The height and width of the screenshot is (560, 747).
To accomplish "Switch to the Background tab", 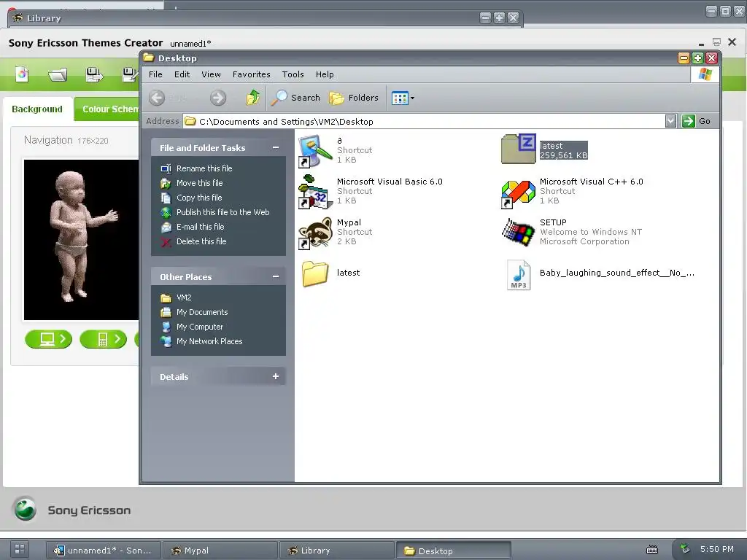I will tap(37, 109).
